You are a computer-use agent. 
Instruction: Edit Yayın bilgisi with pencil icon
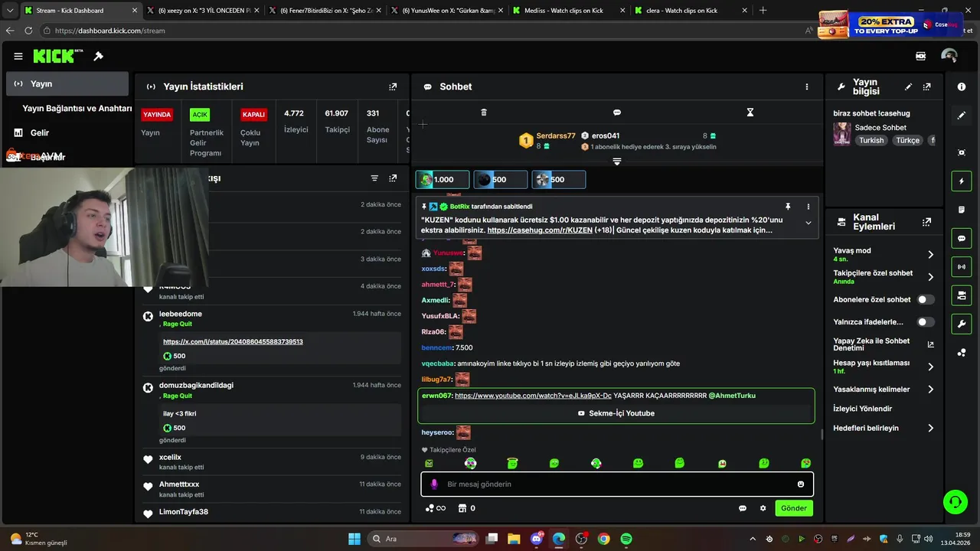point(908,86)
